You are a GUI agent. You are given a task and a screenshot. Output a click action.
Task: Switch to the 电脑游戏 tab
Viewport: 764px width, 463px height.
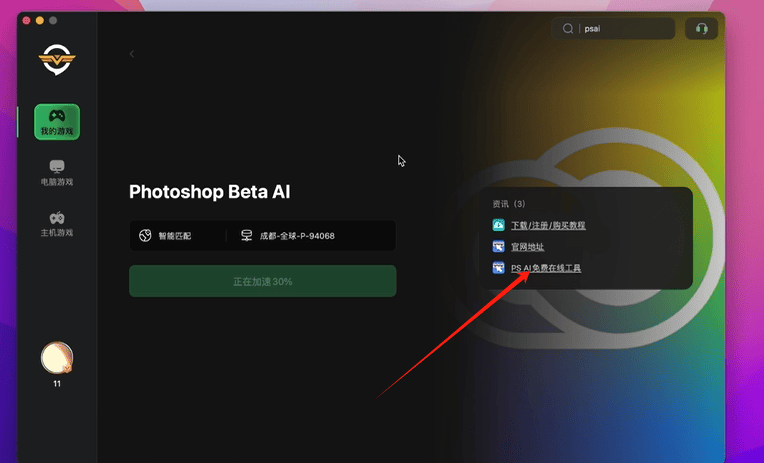click(57, 173)
